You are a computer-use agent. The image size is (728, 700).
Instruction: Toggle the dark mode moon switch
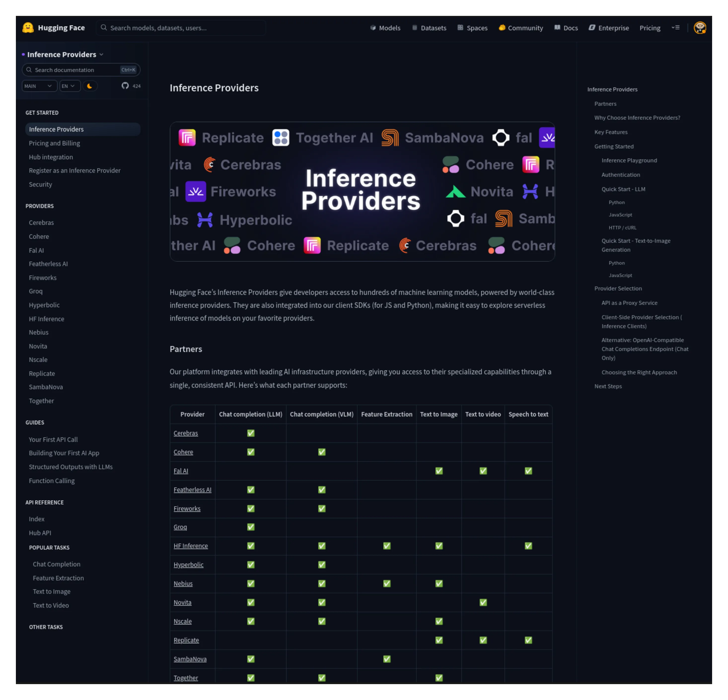tap(90, 86)
